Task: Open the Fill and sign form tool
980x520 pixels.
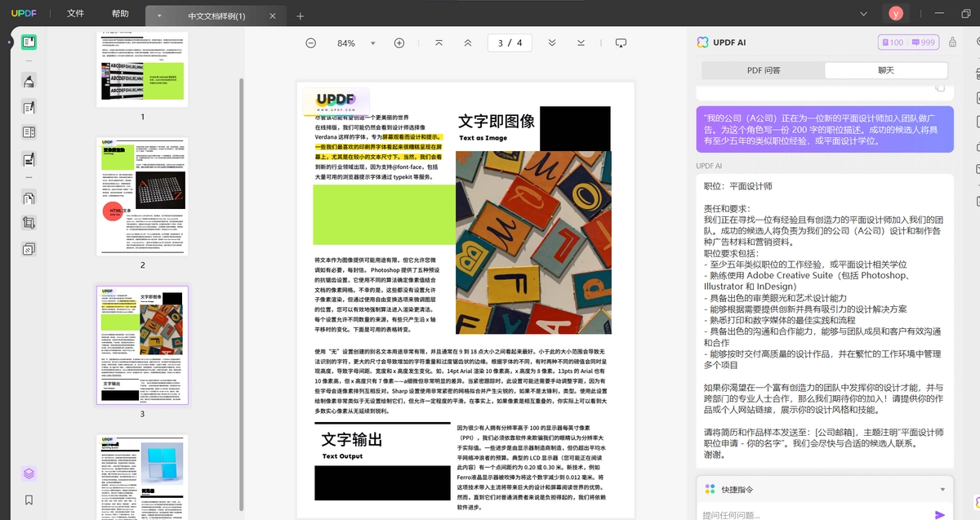Action: coord(29,158)
